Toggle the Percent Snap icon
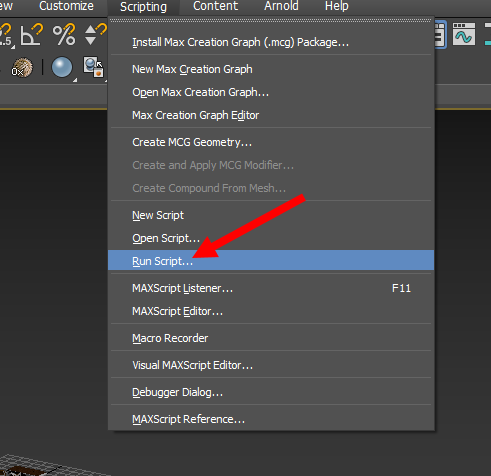This screenshot has width=491, height=476. pos(64,34)
